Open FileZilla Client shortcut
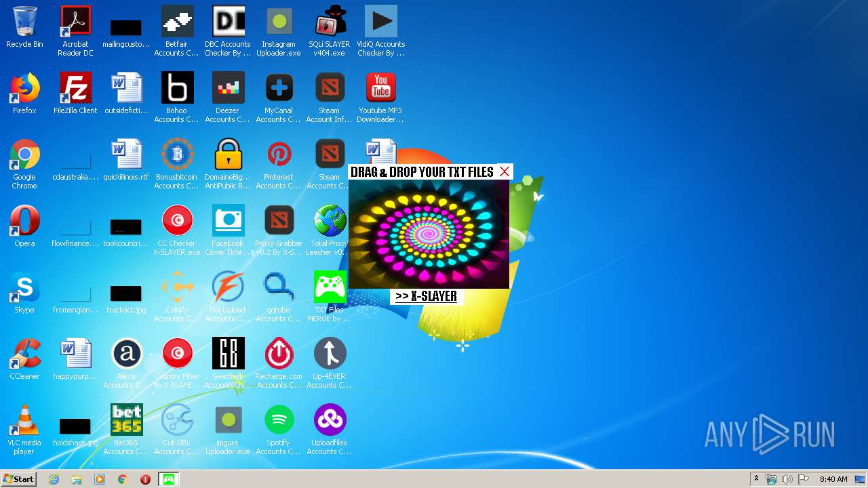868x488 pixels. [75, 89]
